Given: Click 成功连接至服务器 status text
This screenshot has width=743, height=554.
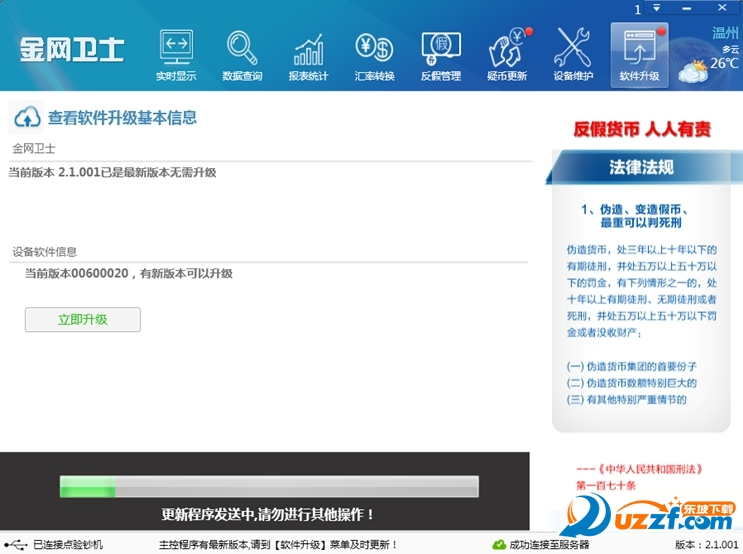Looking at the screenshot, I should coord(549,545).
